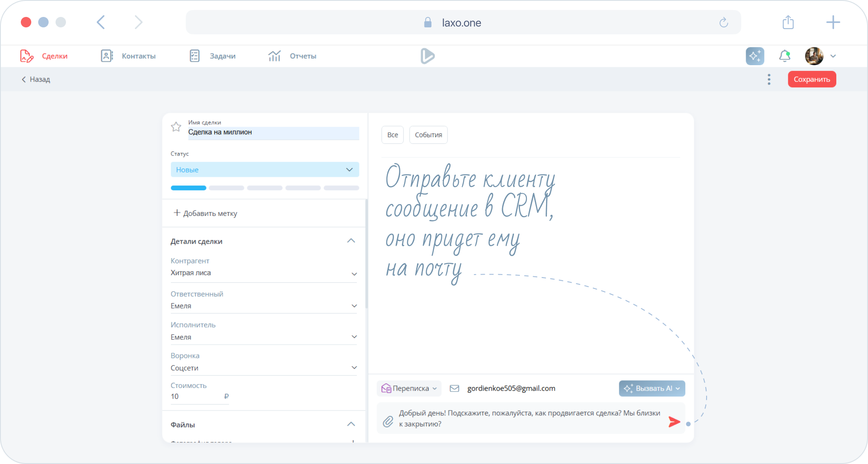
Task: Select the second stage in progress bar
Action: [227, 188]
